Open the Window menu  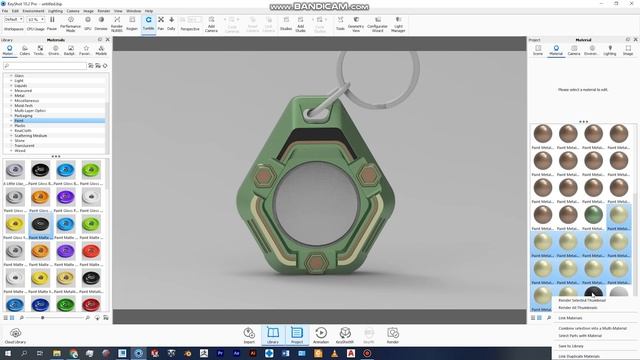tap(133, 11)
